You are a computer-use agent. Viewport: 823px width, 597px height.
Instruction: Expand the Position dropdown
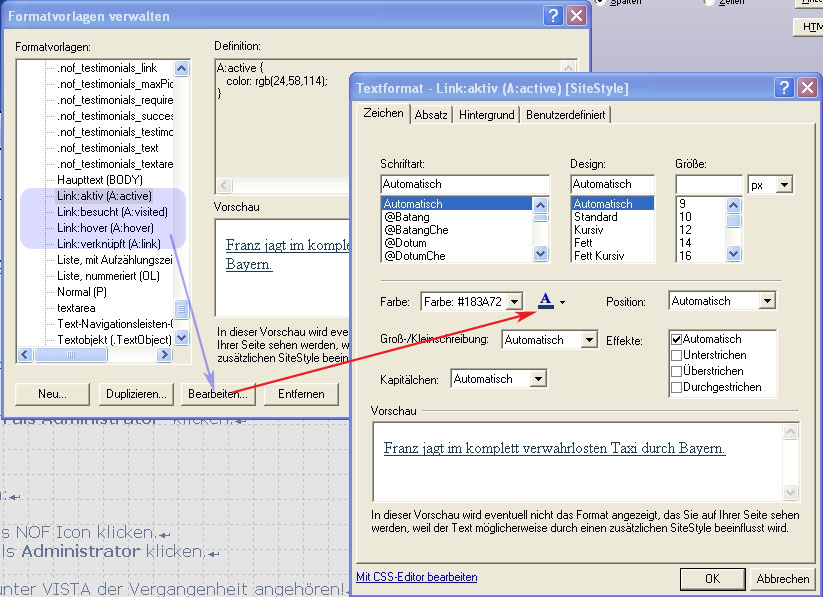766,301
